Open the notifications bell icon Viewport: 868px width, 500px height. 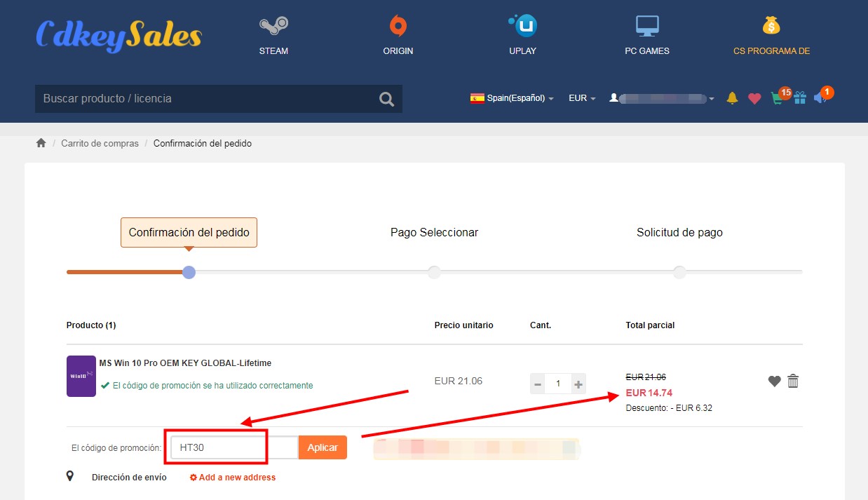pyautogui.click(x=732, y=98)
